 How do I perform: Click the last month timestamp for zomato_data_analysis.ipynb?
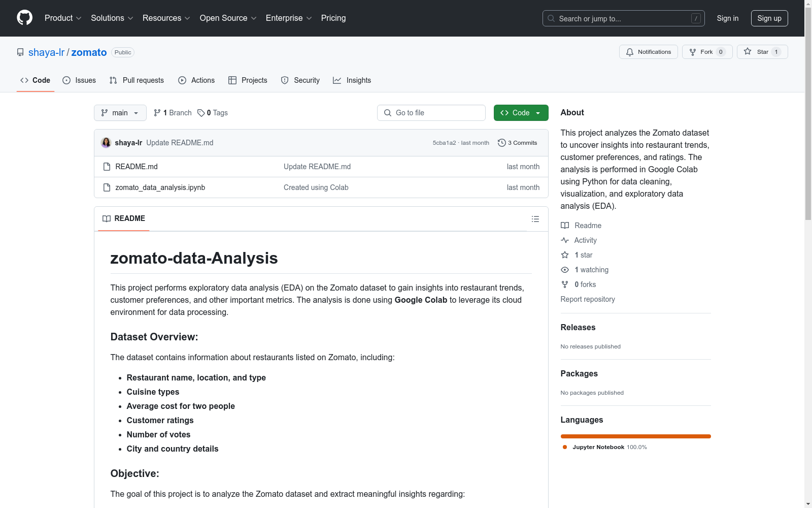click(x=523, y=187)
